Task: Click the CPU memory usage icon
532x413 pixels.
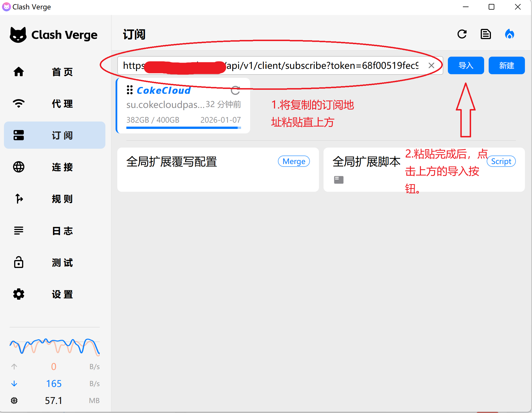Action: (14, 400)
